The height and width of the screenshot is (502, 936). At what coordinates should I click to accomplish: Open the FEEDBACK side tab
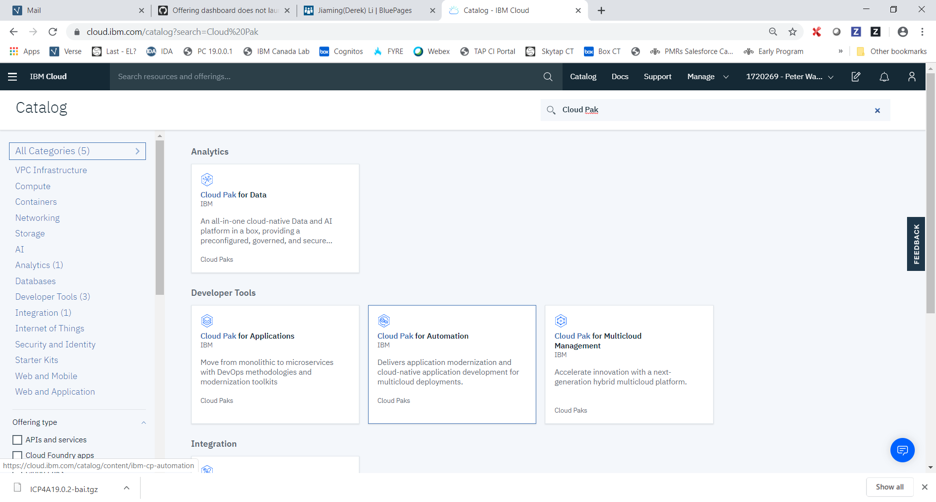[916, 244]
